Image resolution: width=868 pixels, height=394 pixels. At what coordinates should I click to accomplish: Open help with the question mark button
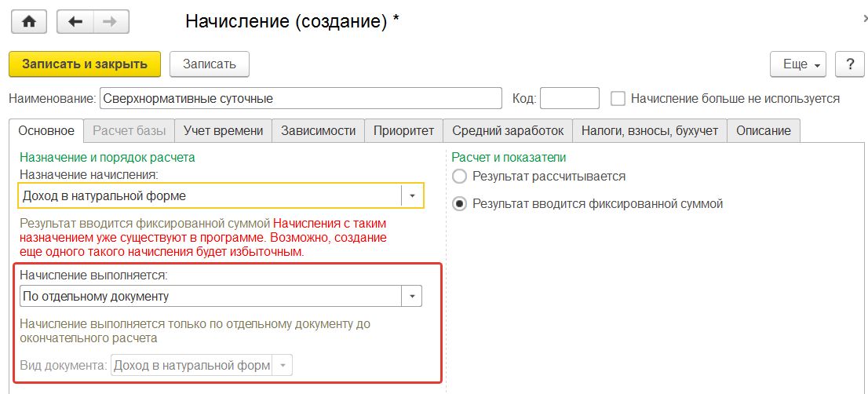click(x=849, y=64)
